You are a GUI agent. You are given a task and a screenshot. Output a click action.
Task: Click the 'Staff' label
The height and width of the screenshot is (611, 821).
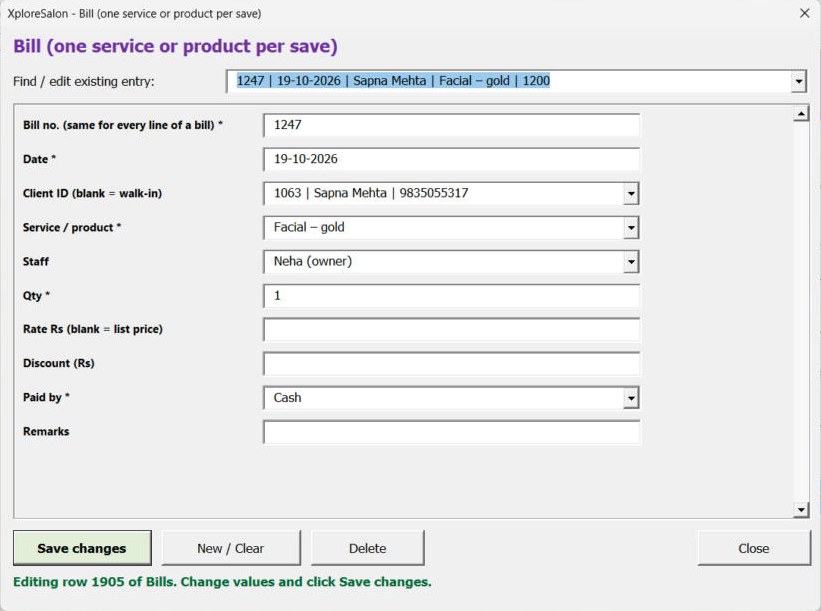(x=36, y=261)
